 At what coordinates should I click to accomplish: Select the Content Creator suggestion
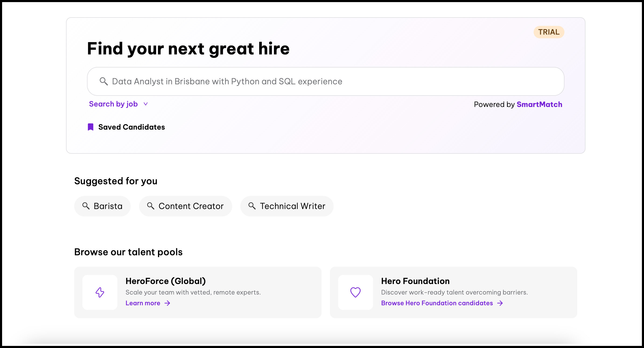coord(191,206)
